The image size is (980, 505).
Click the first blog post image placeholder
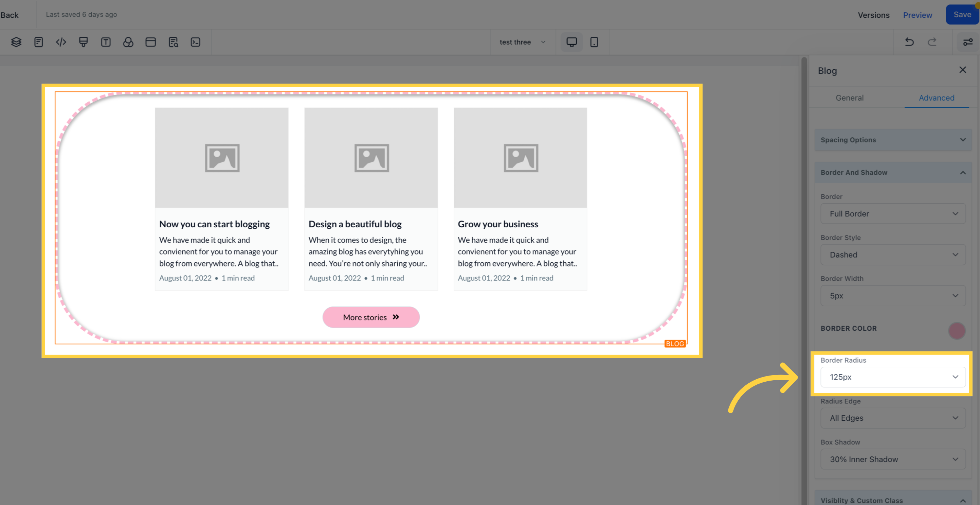click(221, 158)
